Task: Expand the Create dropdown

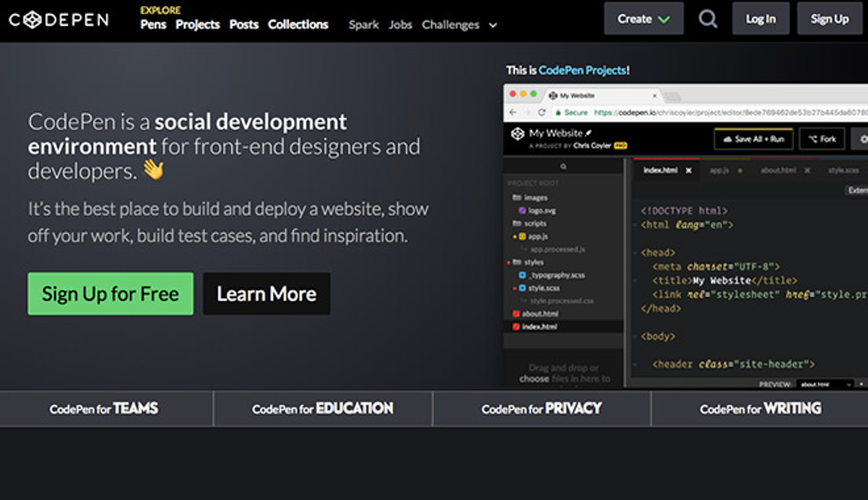Action: point(643,19)
